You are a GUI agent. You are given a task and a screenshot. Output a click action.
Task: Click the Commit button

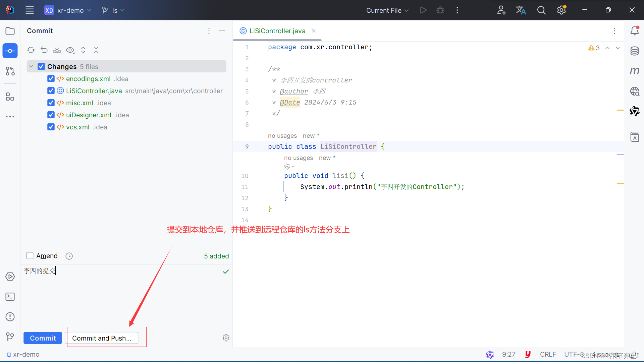tap(43, 338)
